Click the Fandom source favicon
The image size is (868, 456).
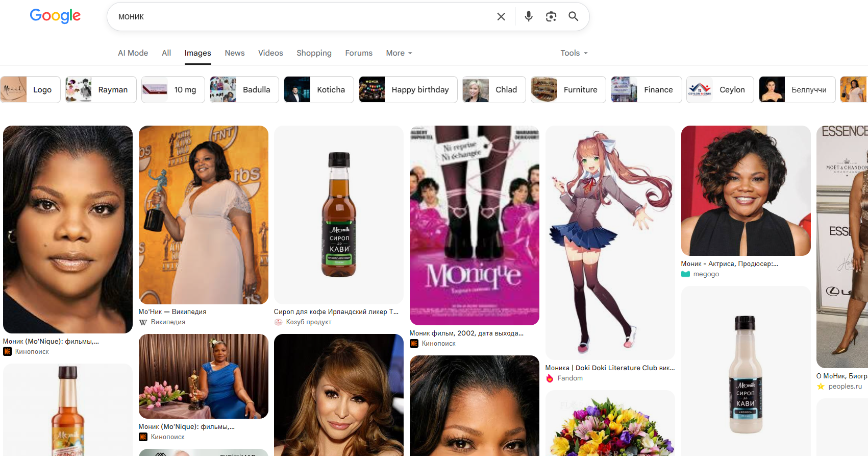(x=550, y=378)
